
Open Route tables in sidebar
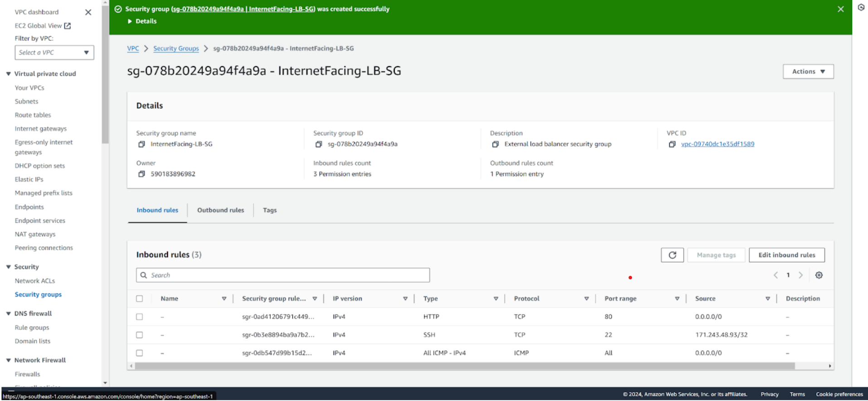33,115
